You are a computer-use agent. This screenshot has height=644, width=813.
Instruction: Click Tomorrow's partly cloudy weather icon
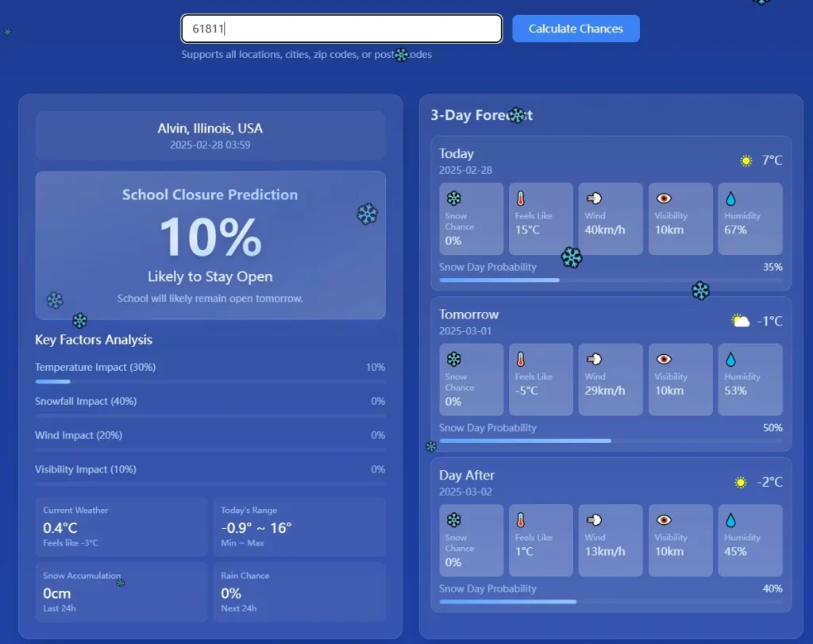(740, 321)
